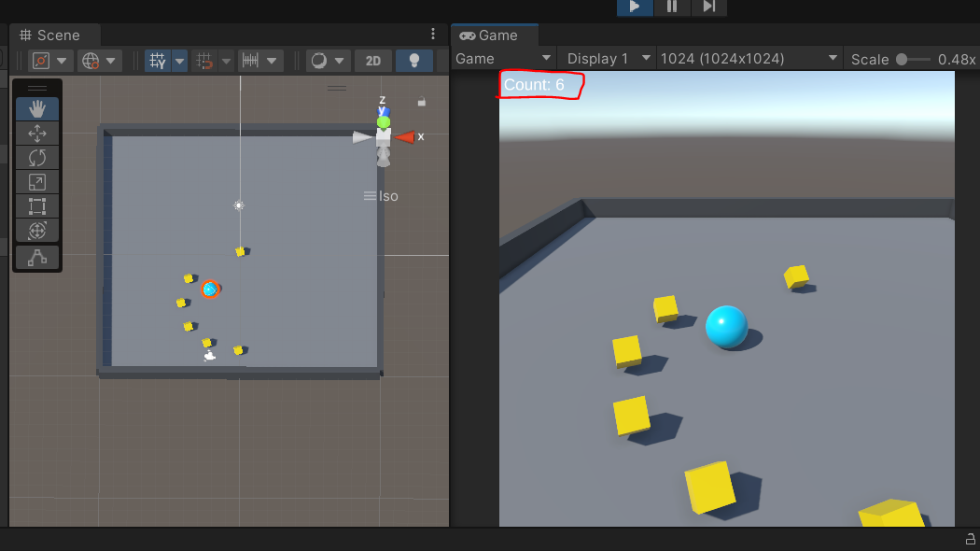This screenshot has width=980, height=551.
Task: Open the Scene panel three-dot menu
Action: [432, 34]
